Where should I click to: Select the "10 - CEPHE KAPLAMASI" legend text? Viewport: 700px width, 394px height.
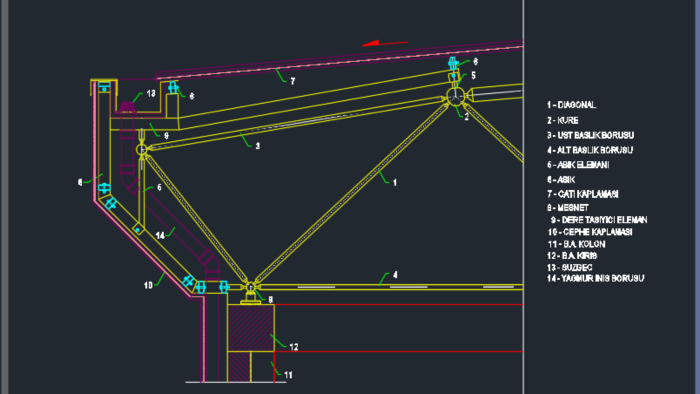[590, 232]
